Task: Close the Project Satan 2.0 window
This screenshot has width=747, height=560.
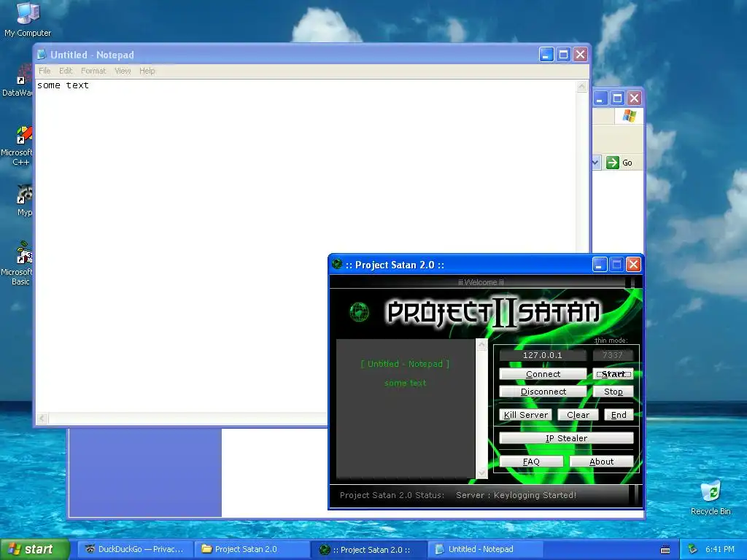Action: tap(633, 264)
